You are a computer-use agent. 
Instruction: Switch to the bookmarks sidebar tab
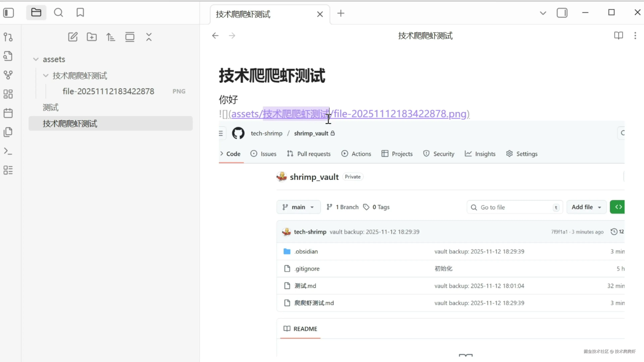pos(80,13)
